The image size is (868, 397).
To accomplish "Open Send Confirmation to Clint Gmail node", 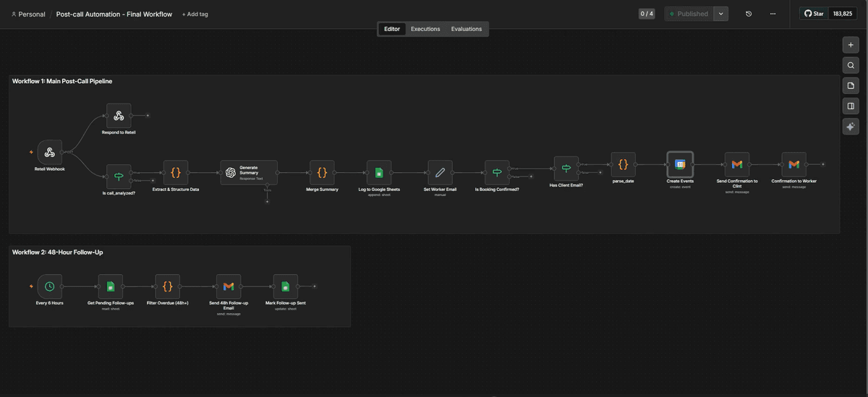I will coord(737,164).
